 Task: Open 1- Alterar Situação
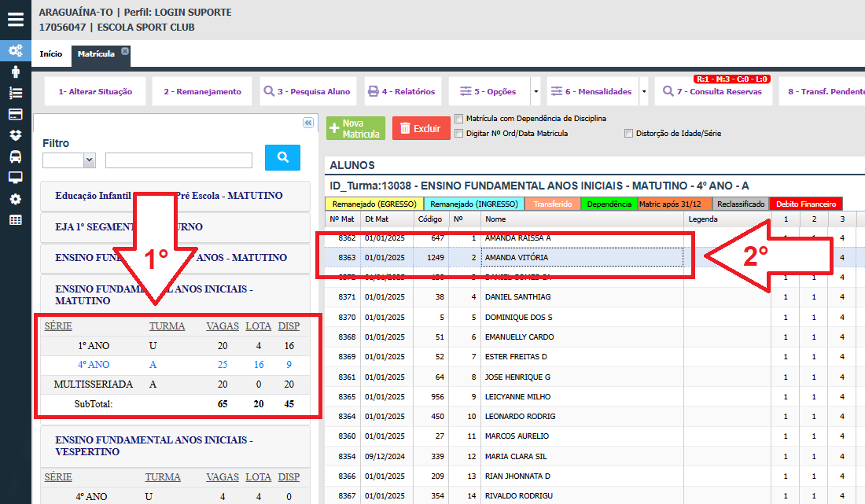coord(95,91)
